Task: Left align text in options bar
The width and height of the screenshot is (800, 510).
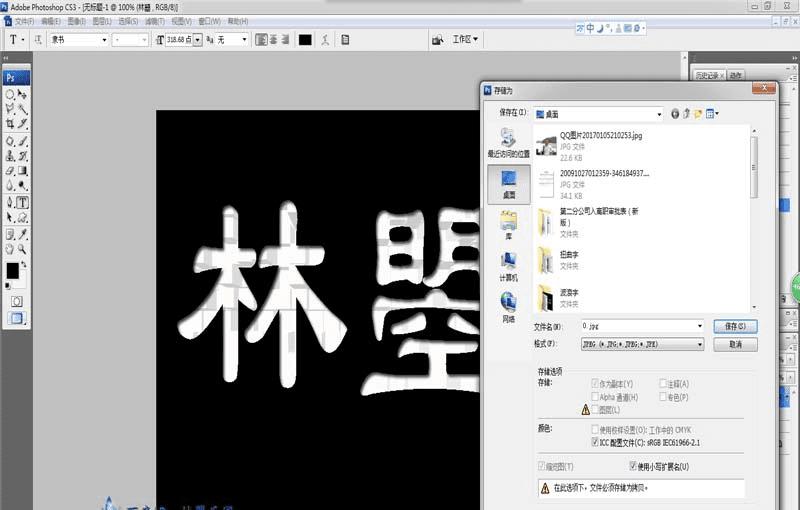Action: click(261, 39)
